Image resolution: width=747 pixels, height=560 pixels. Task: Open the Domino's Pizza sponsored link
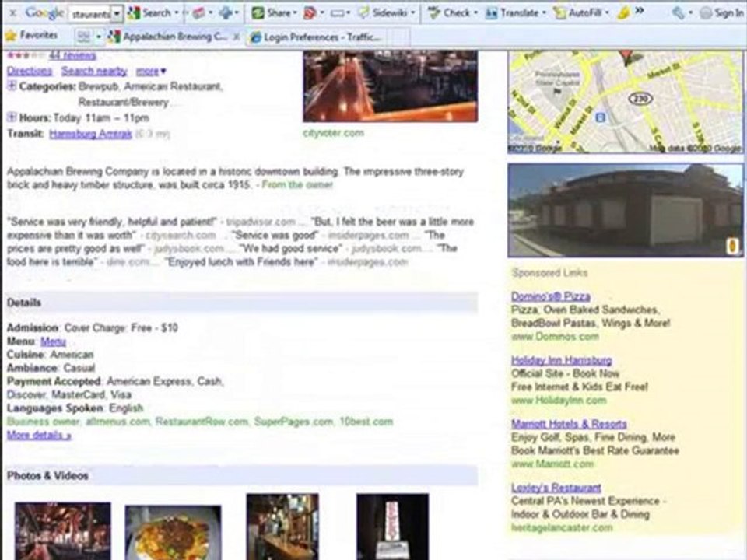pyautogui.click(x=551, y=296)
